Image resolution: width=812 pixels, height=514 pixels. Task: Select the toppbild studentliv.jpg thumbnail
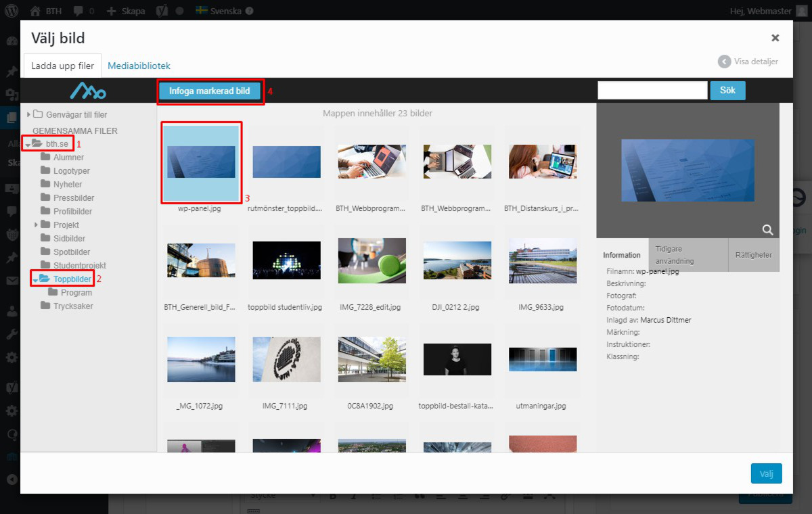pos(286,260)
